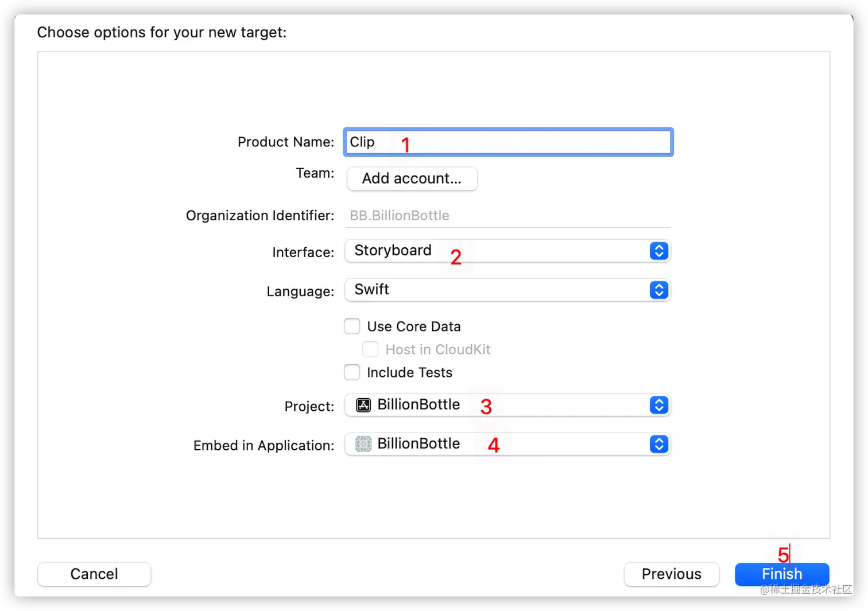Screen dimensions: 868x611
Task: Open the Interface dropdown showing Storyboard
Action: click(x=507, y=251)
